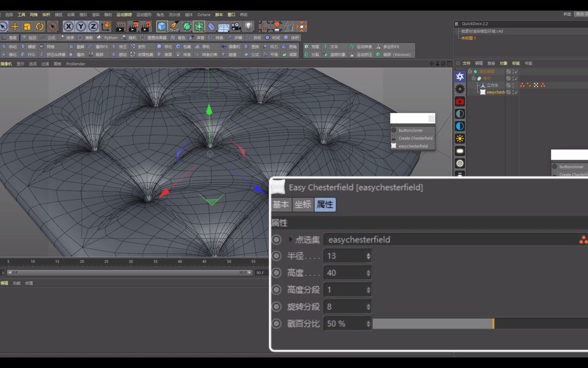Open the spline Pen tool
Screen dimensions: 588x368
point(174,26)
